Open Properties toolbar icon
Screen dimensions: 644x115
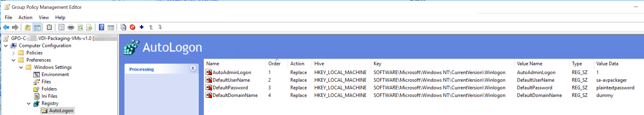click(x=61, y=27)
